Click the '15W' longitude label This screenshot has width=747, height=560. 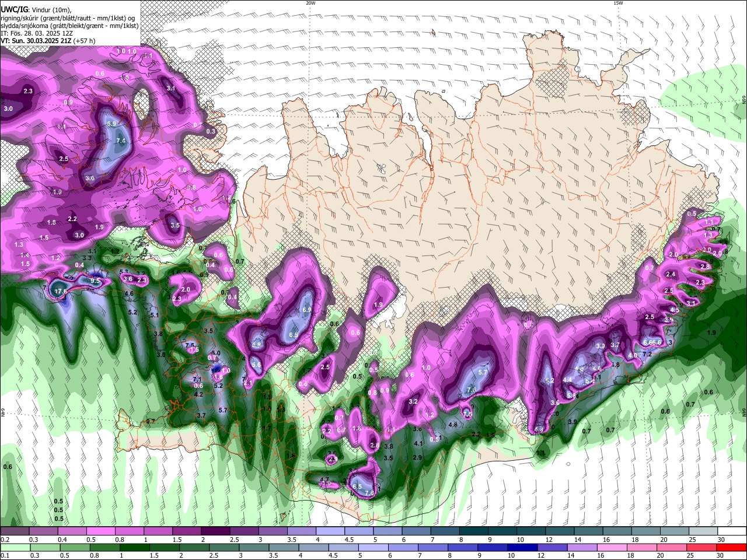click(x=618, y=3)
